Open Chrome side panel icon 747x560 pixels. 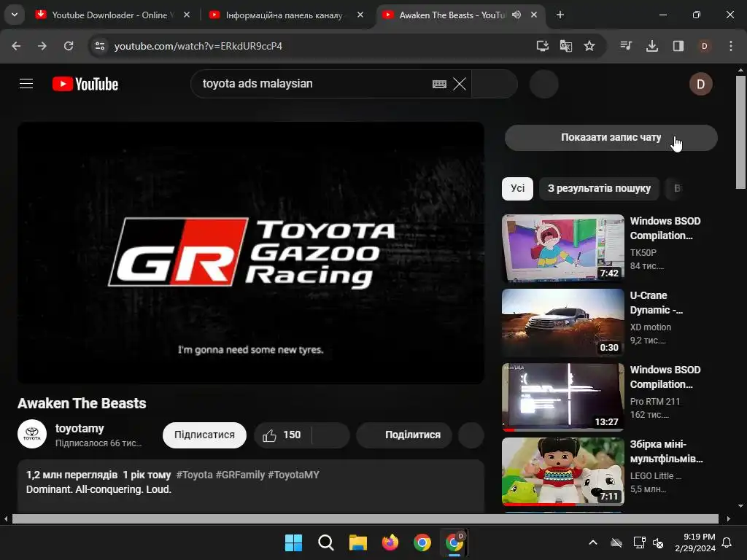point(678,46)
